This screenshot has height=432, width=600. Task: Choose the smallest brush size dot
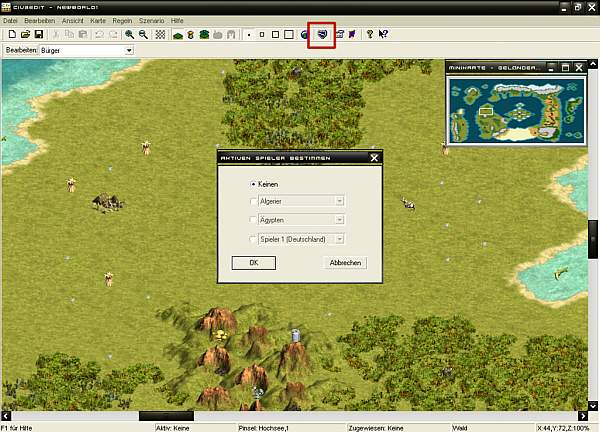click(249, 35)
